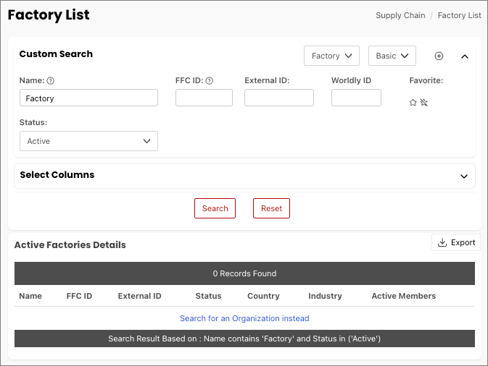Viewport: 488px width, 366px height.
Task: Click the 0 Records Found bar
Action: pos(245,273)
